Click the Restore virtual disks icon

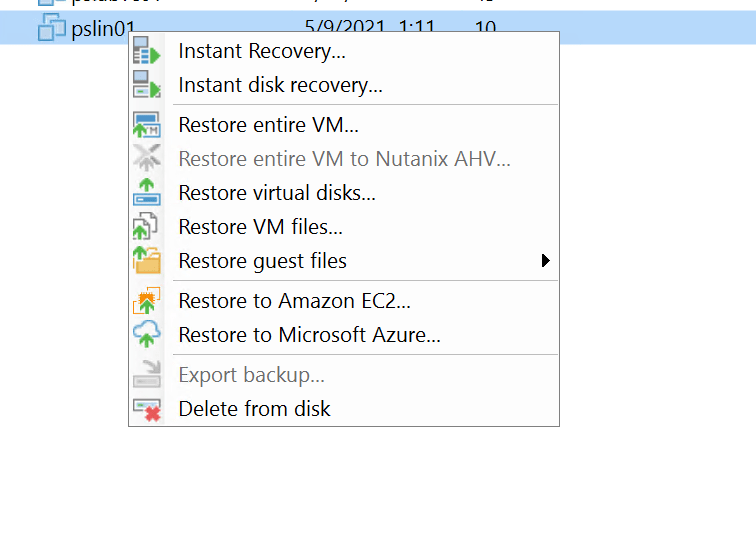point(147,192)
